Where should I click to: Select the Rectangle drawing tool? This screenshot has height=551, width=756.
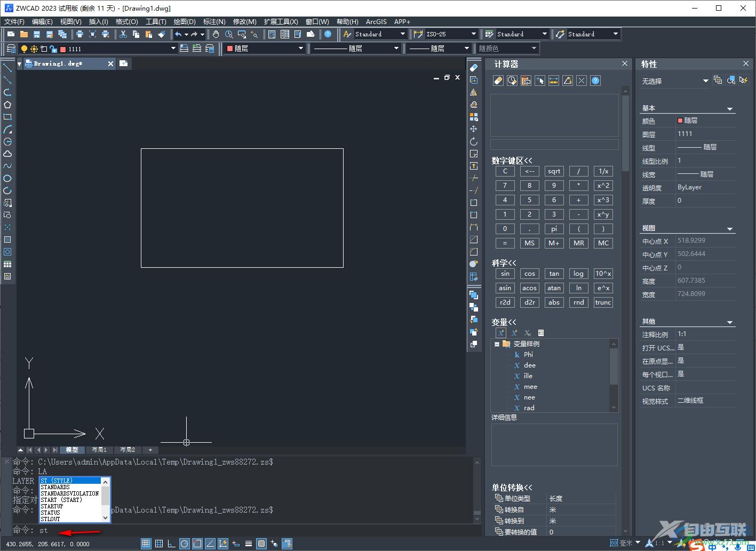tap(7, 117)
